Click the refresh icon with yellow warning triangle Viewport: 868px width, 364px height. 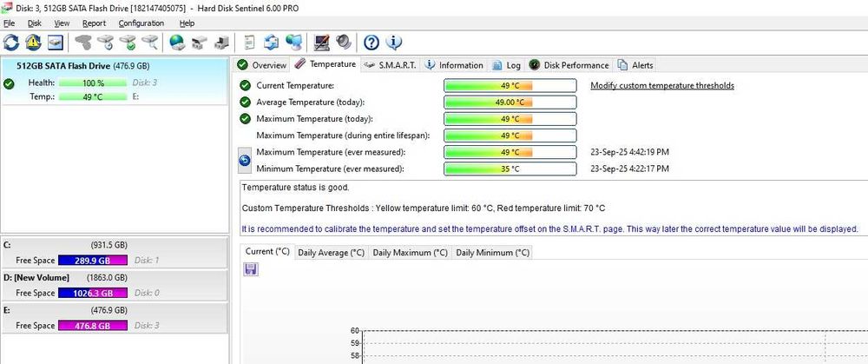click(33, 42)
